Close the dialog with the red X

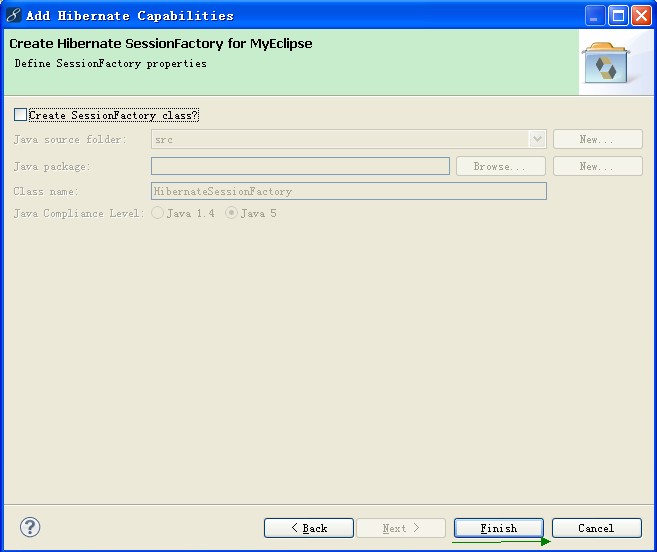[641, 16]
